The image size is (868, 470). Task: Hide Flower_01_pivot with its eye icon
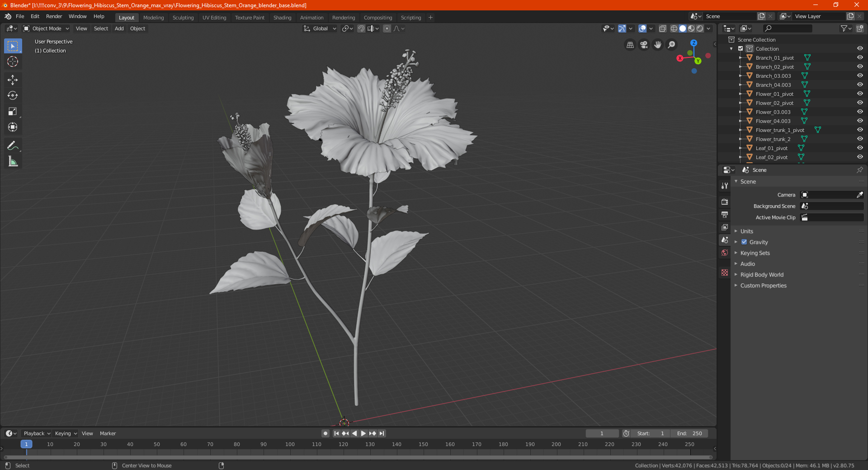[x=860, y=94]
